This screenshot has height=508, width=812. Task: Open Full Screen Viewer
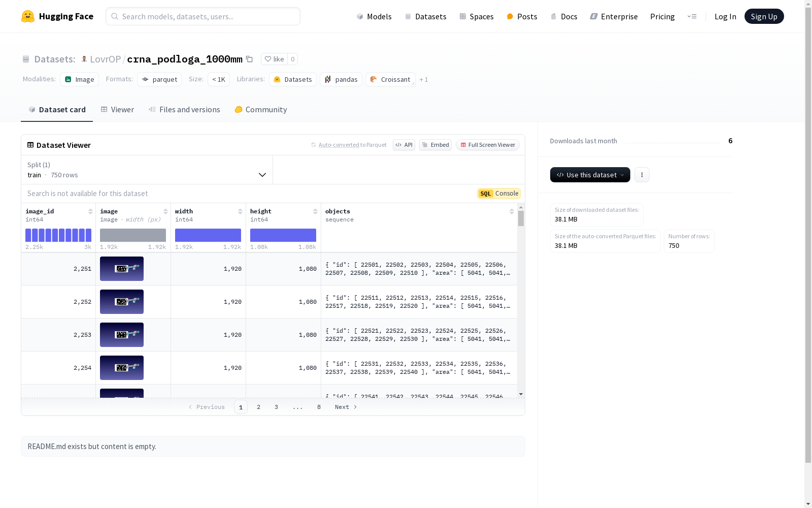point(488,145)
